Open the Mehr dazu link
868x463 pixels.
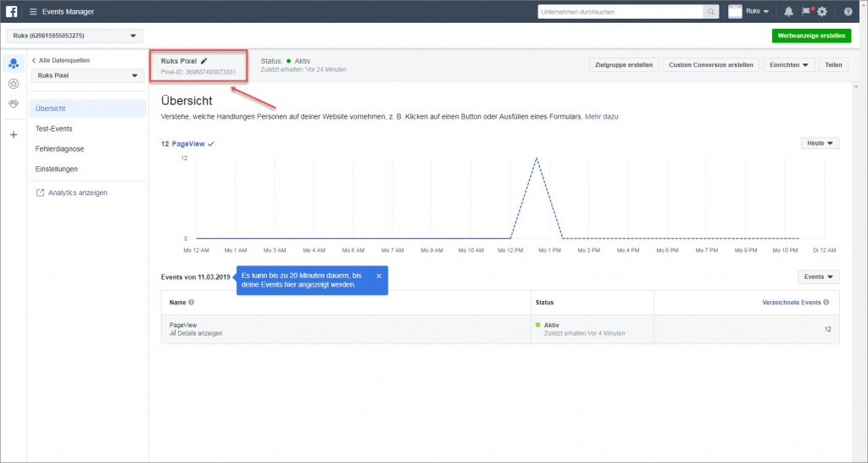pos(602,117)
